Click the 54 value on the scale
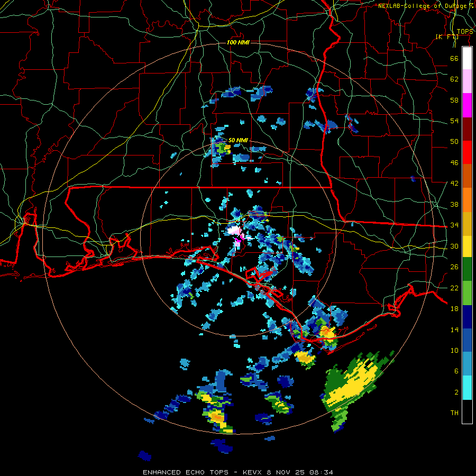476x476 pixels. (454, 121)
